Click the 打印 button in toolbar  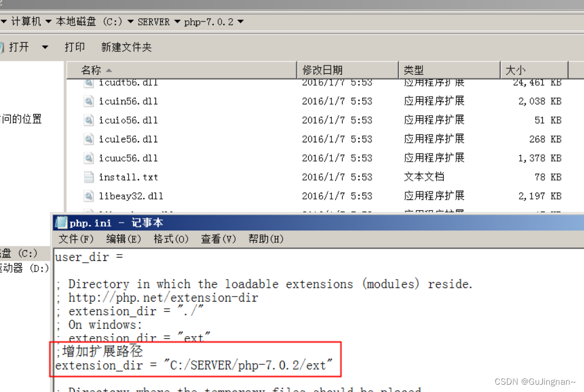pos(75,47)
